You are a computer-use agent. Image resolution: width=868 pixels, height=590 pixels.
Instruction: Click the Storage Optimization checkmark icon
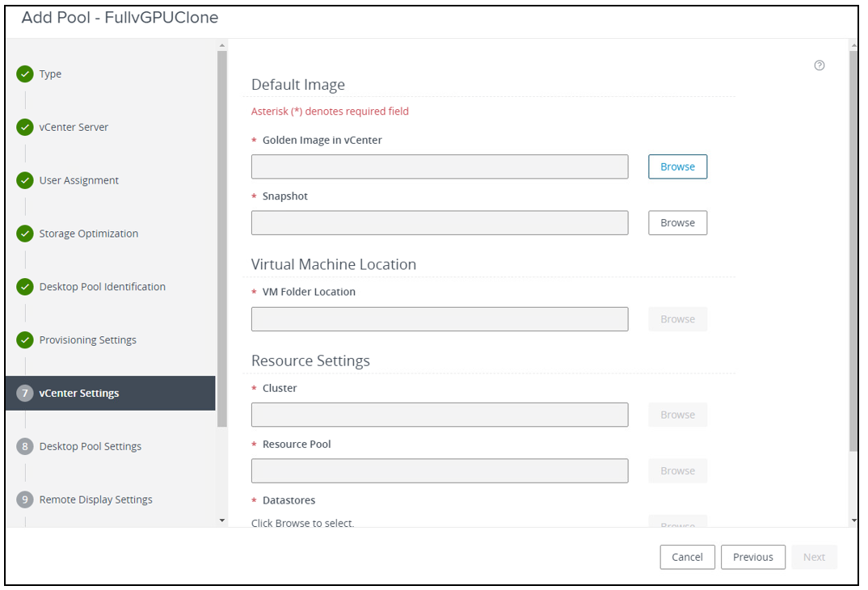click(x=23, y=234)
